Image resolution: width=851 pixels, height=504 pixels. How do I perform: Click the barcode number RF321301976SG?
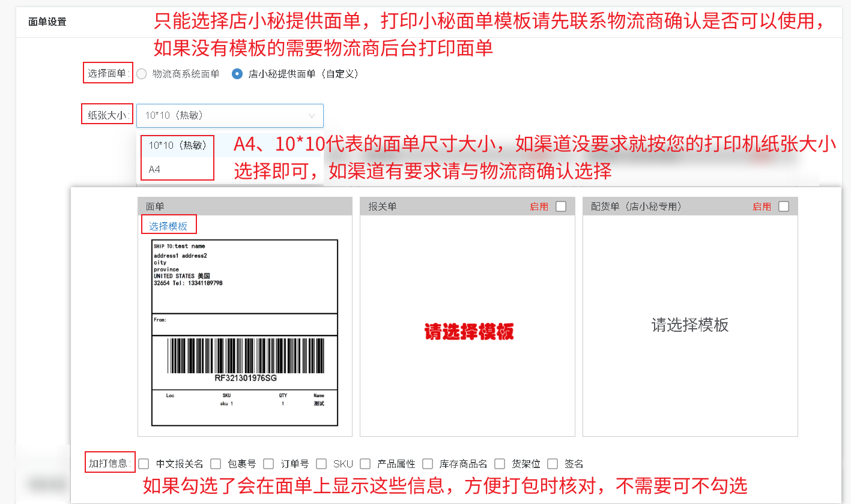pos(246,379)
